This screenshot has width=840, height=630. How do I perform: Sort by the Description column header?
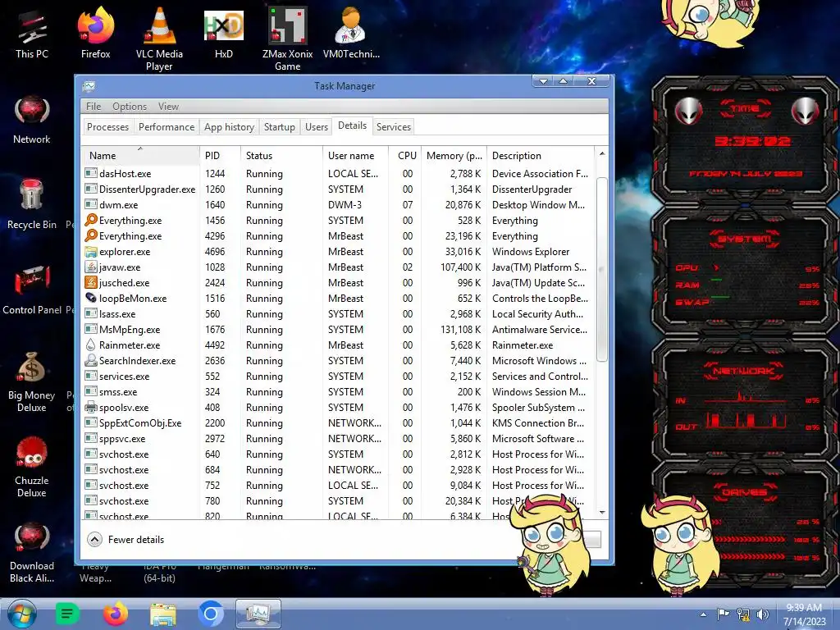541,155
